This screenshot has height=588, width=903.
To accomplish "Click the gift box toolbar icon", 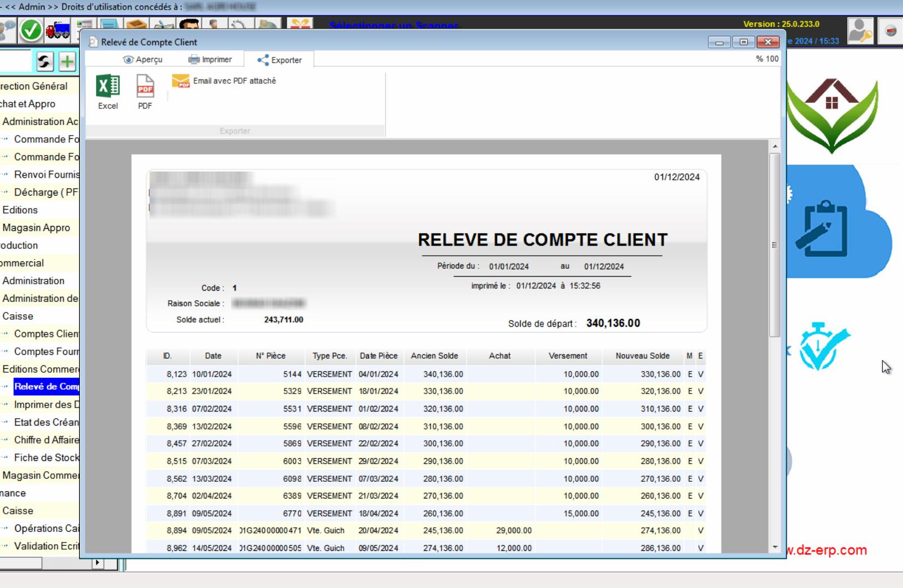I will (300, 26).
